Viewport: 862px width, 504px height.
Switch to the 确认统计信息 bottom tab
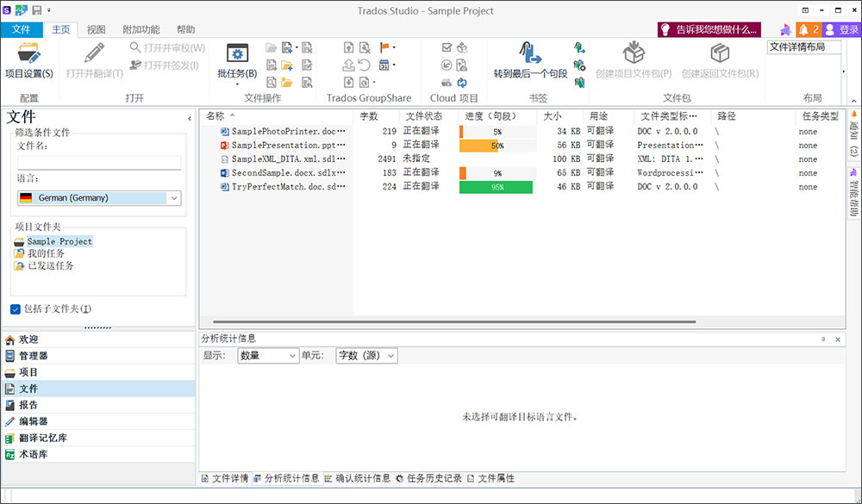358,479
